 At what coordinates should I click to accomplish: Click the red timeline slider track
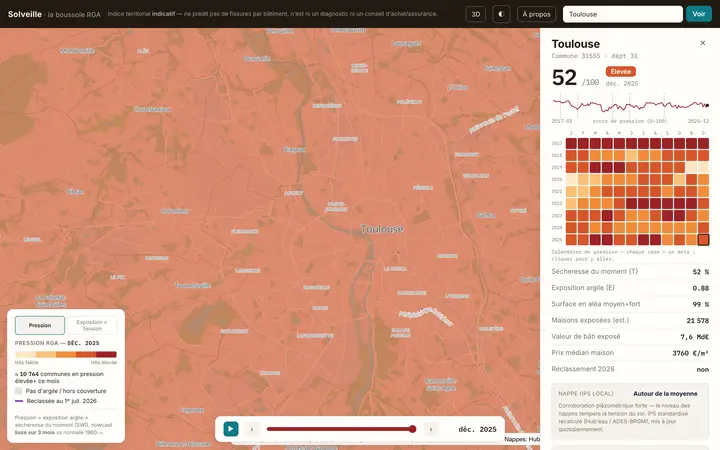click(340, 429)
